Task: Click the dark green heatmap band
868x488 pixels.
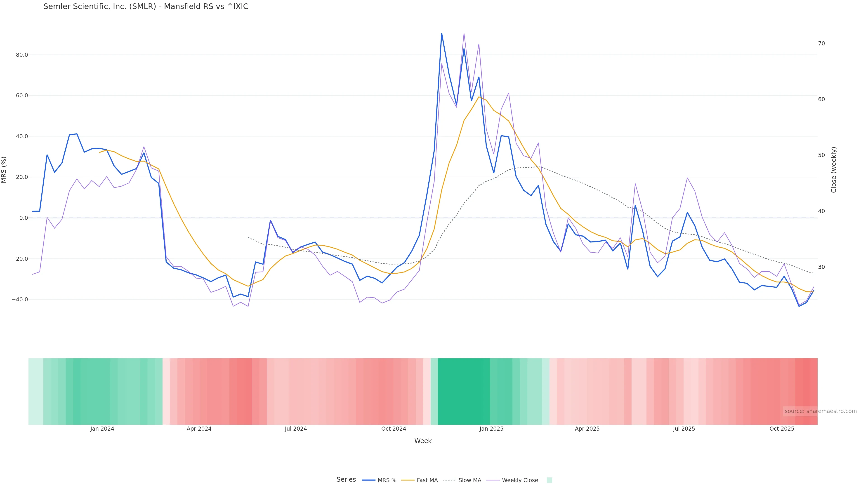Action: pyautogui.click(x=464, y=391)
